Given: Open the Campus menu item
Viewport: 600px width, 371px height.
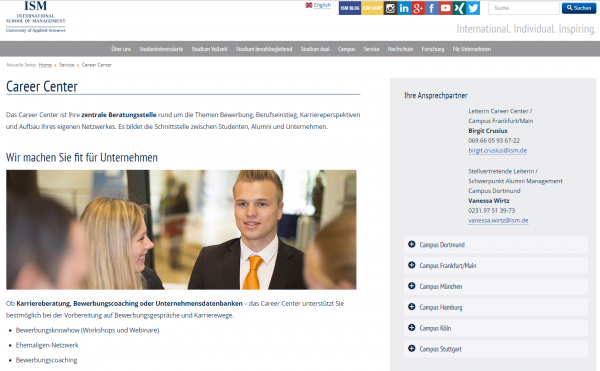Looking at the screenshot, I should (346, 49).
